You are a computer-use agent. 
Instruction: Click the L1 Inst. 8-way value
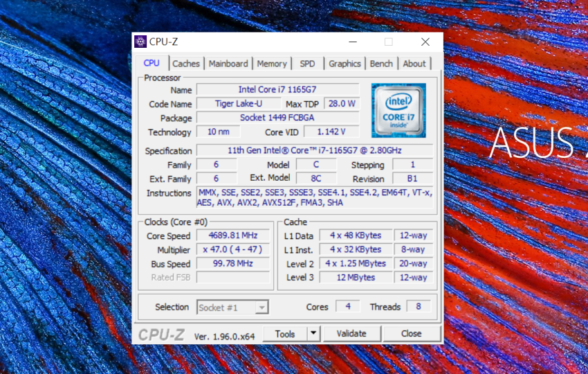(x=413, y=249)
